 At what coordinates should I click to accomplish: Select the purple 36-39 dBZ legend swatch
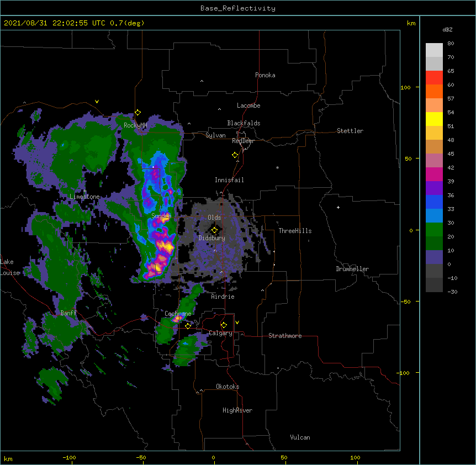tap(434, 188)
